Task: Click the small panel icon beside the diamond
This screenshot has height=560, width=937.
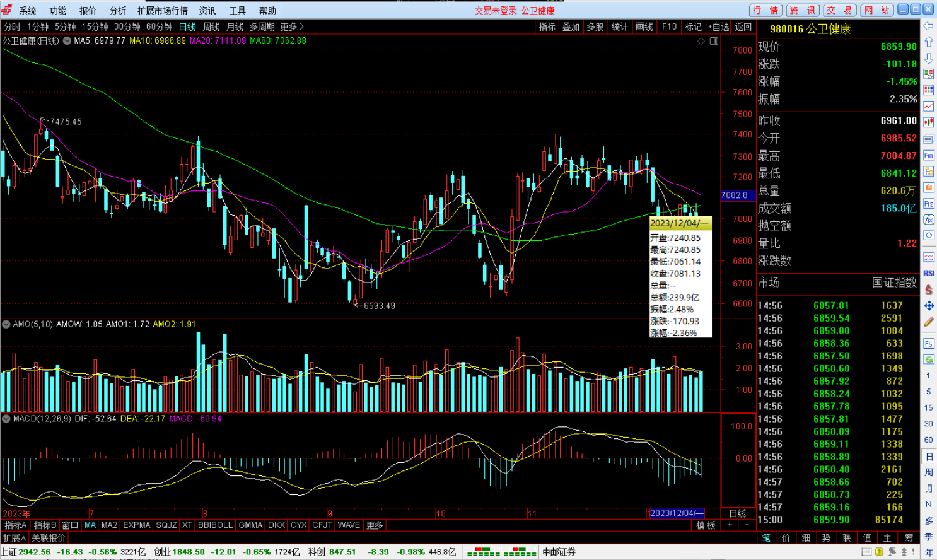Action: pos(714,41)
